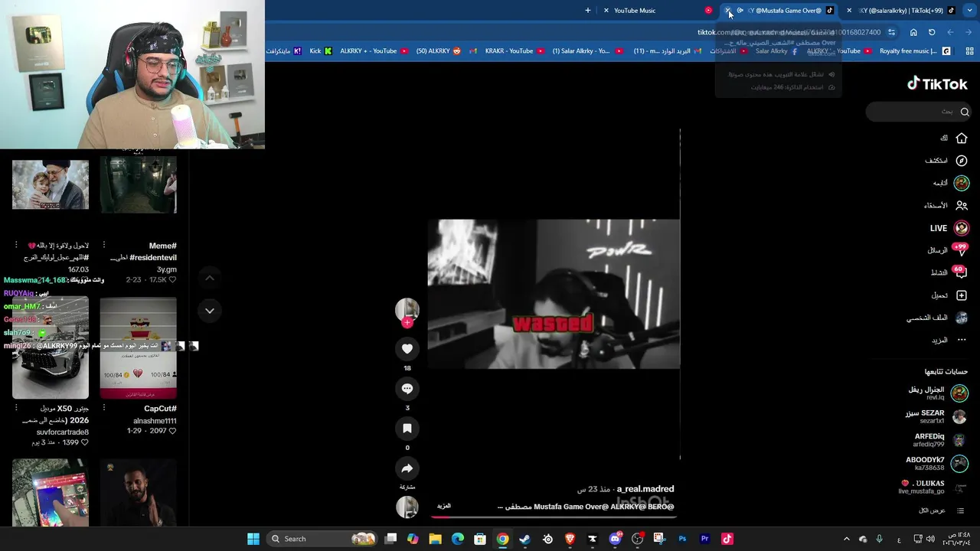The height and width of the screenshot is (551, 980).
Task: Open the Kick bookmark
Action: coord(321,51)
